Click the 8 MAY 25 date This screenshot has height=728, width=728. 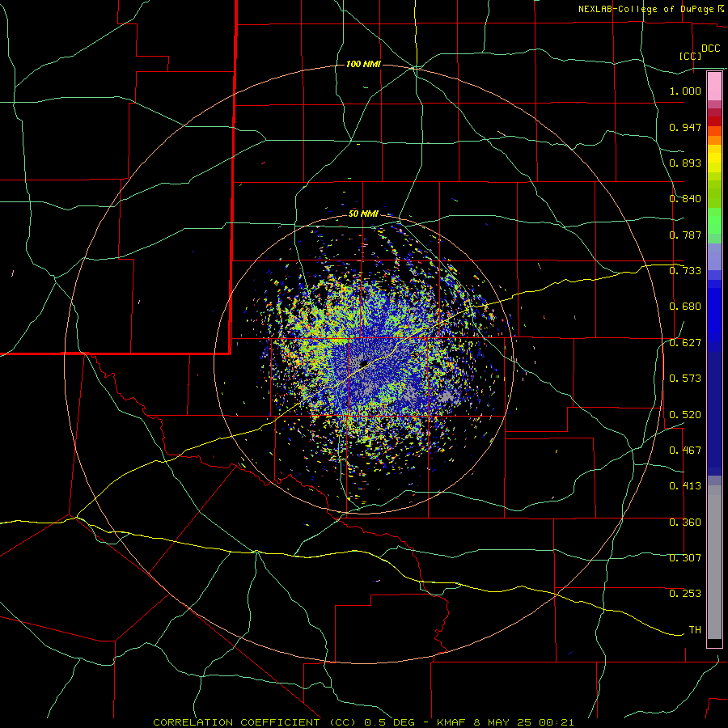click(503, 722)
